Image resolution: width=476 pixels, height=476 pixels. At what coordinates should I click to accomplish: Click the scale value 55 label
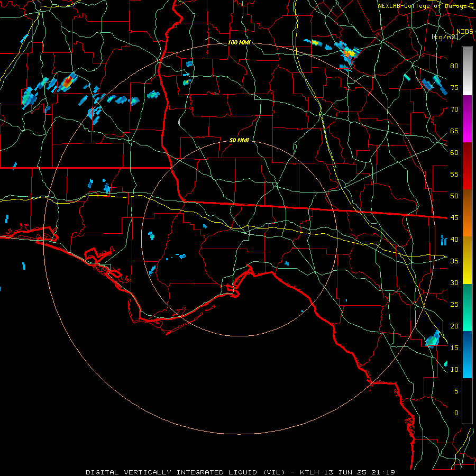454,174
